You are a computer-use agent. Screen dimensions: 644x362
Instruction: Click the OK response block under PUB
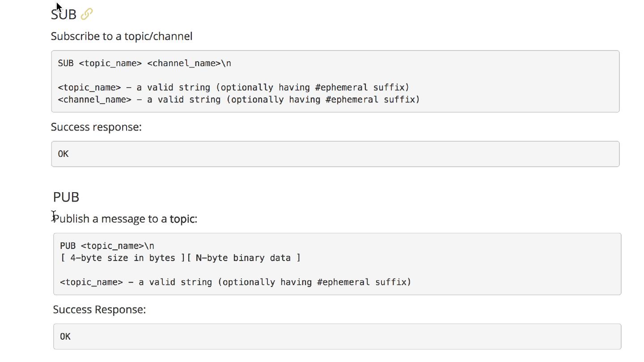(x=337, y=337)
